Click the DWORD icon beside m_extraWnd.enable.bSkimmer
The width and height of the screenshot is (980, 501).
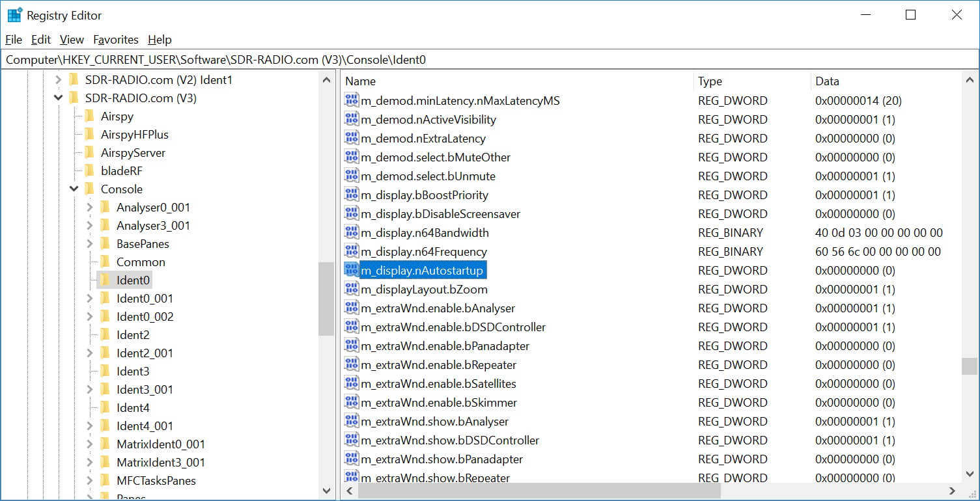[352, 403]
